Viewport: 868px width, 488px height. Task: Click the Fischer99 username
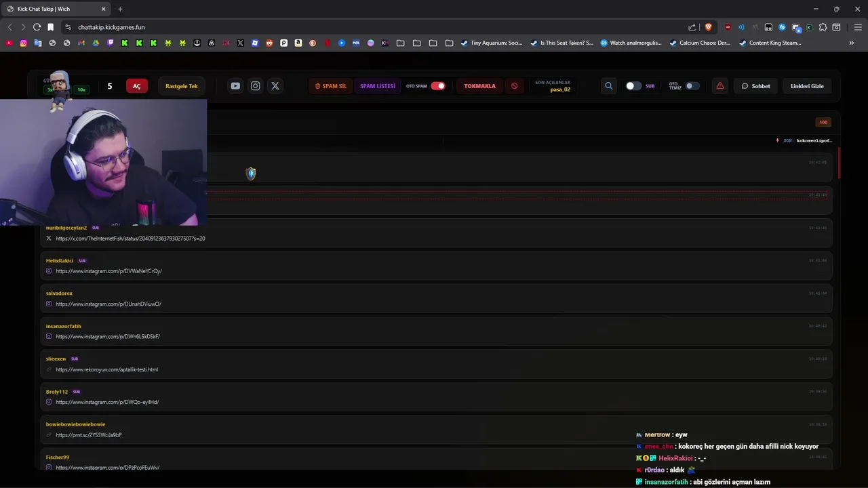[x=58, y=457]
